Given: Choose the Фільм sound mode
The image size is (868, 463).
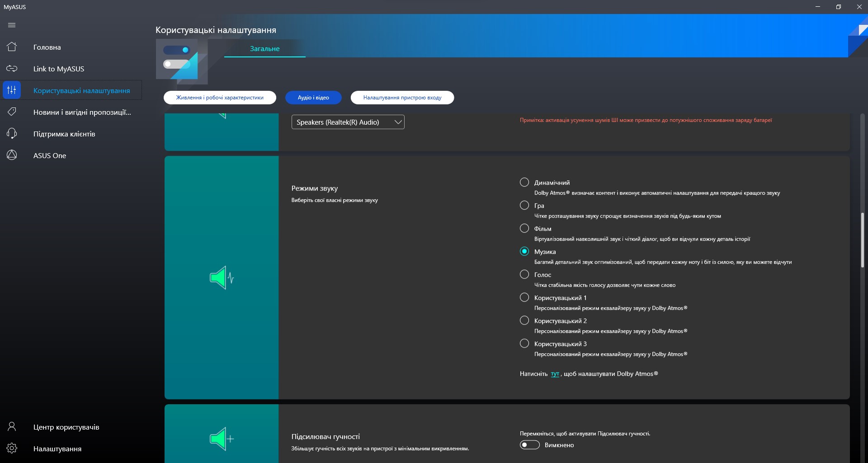Looking at the screenshot, I should coord(524,229).
